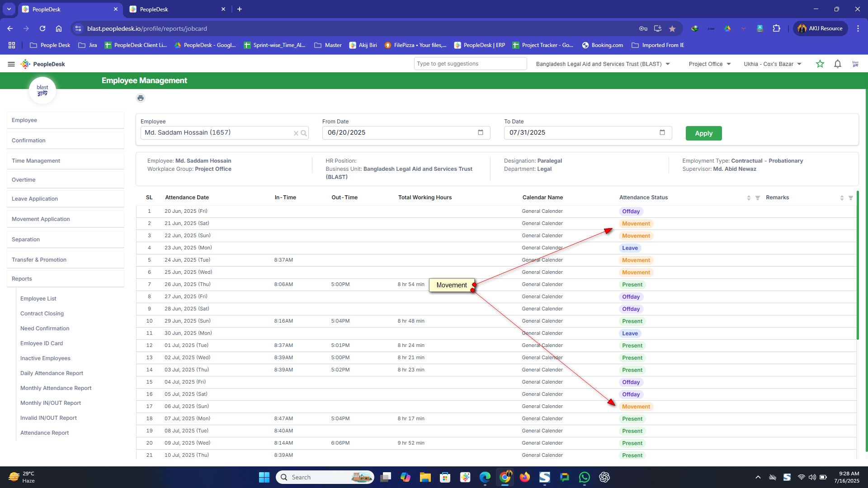Sort the Attendance Status column

coord(749,198)
